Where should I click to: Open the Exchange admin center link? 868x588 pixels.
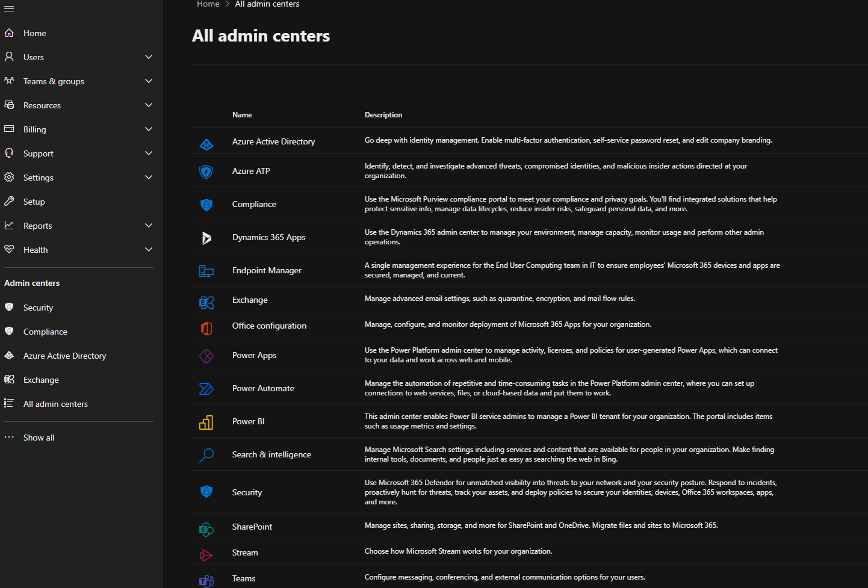[250, 300]
